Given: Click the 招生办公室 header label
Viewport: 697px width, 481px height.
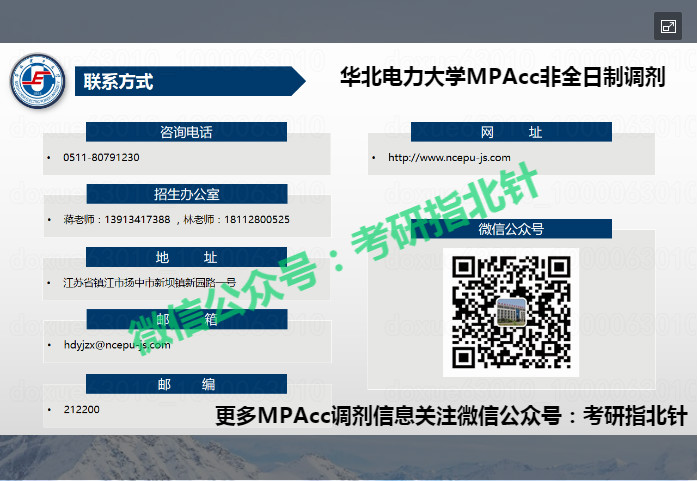Looking at the screenshot, I should [187, 194].
